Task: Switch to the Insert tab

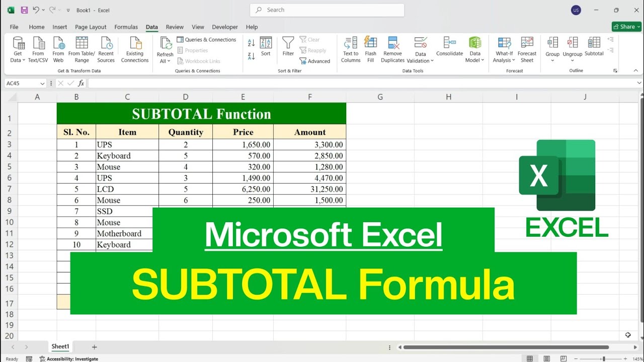Action: (x=60, y=27)
